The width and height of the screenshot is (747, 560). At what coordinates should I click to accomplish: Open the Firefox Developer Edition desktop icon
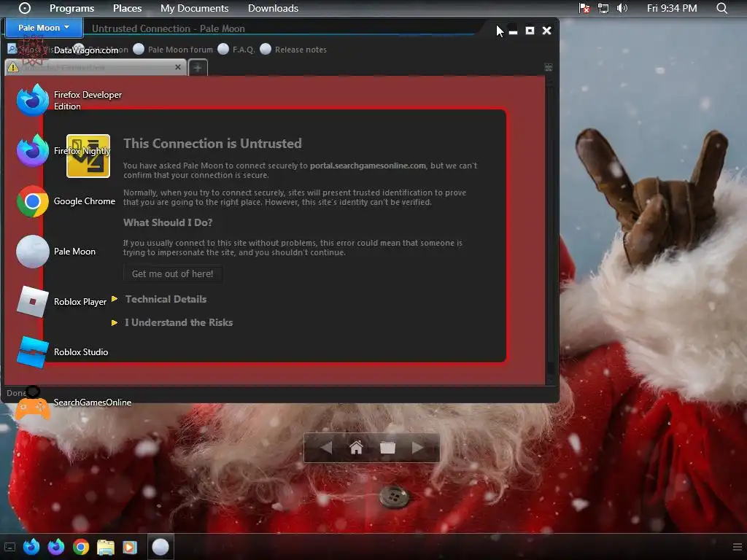coord(32,100)
